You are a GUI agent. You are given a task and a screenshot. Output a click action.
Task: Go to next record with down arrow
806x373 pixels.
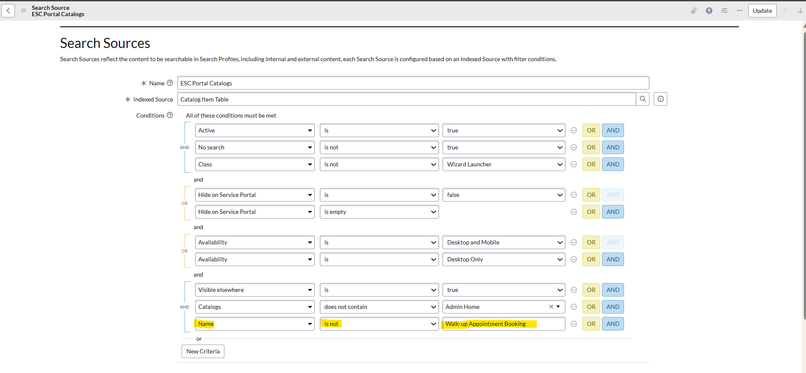pos(799,11)
